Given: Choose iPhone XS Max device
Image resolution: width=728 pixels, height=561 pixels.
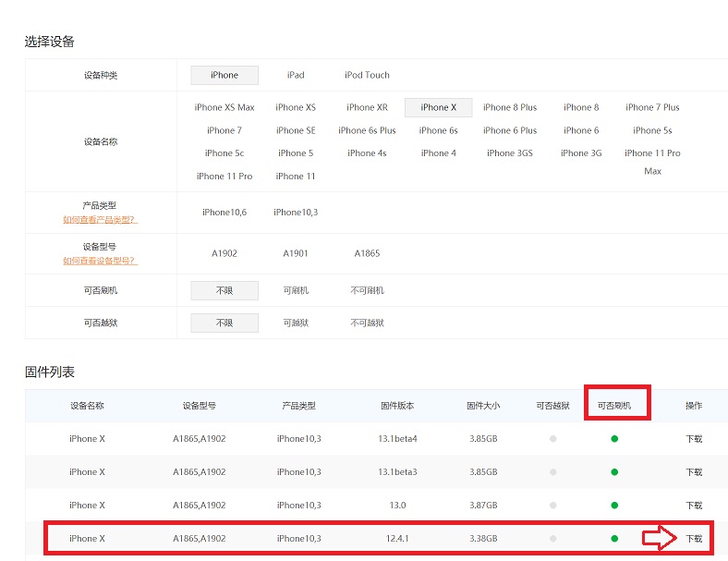Looking at the screenshot, I should pyautogui.click(x=224, y=107).
